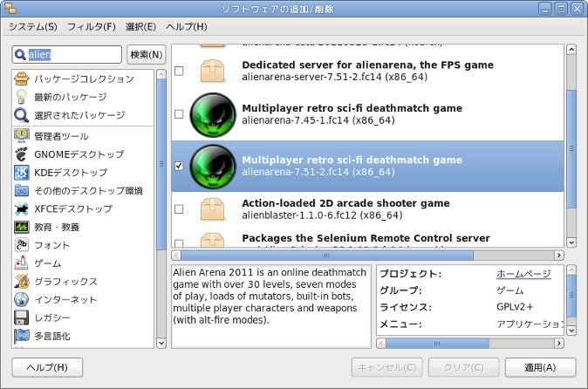
Task: Click the GNOME footprint icon
Action: (22, 154)
